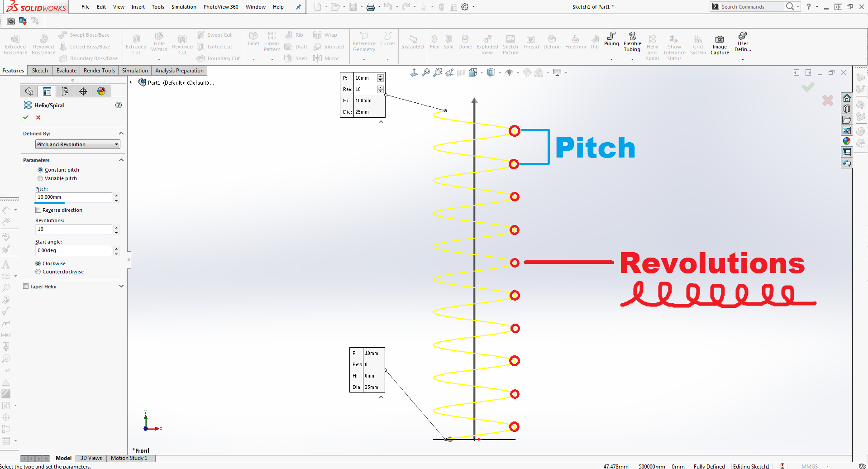The image size is (868, 469).
Task: Choose the Counterclockwise option
Action: (38, 272)
